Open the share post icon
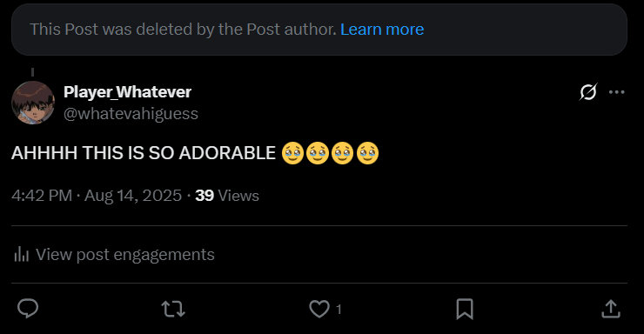Viewport: 644px width, 334px height. [x=611, y=309]
